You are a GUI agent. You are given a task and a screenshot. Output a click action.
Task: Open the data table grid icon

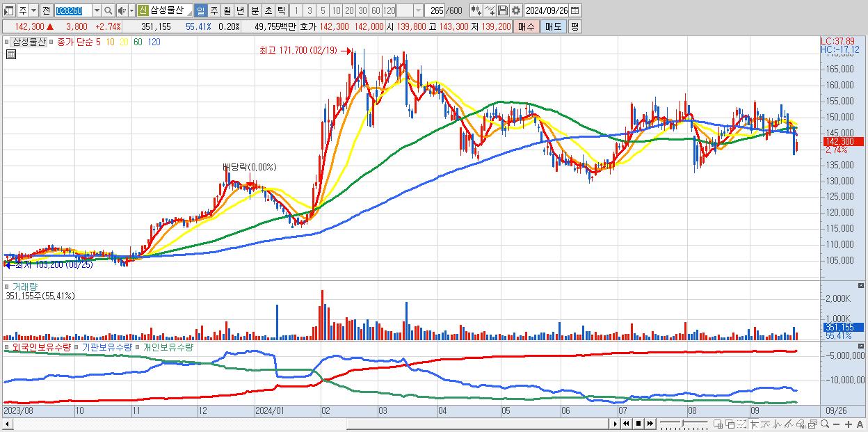click(x=11, y=55)
